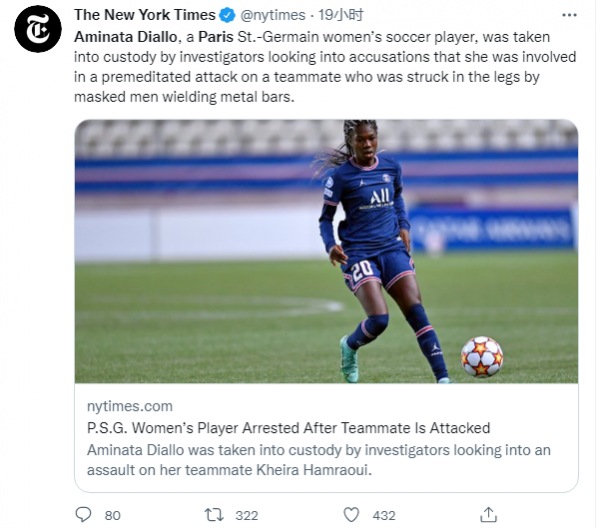Click the 432 likes count
This screenshot has height=528, width=600.
[x=384, y=515]
